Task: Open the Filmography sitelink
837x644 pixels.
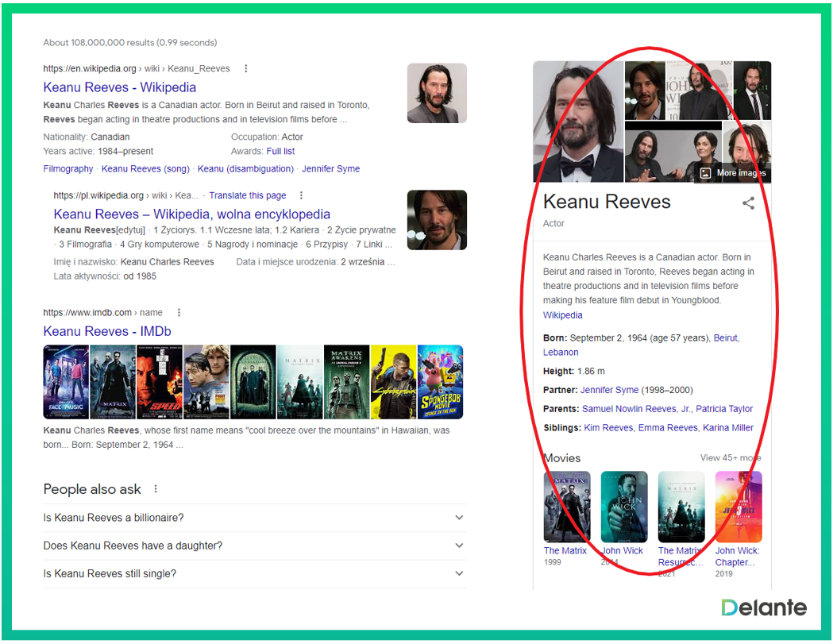Action: coord(68,169)
